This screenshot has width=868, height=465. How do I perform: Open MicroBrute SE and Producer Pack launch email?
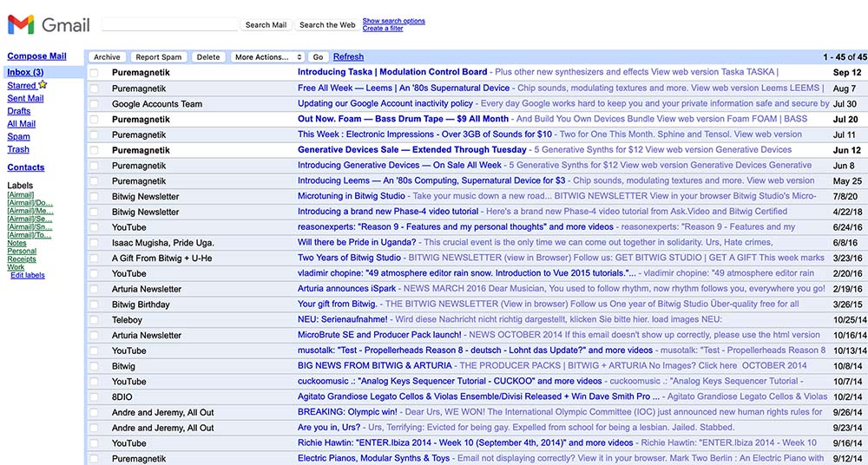tap(379, 335)
